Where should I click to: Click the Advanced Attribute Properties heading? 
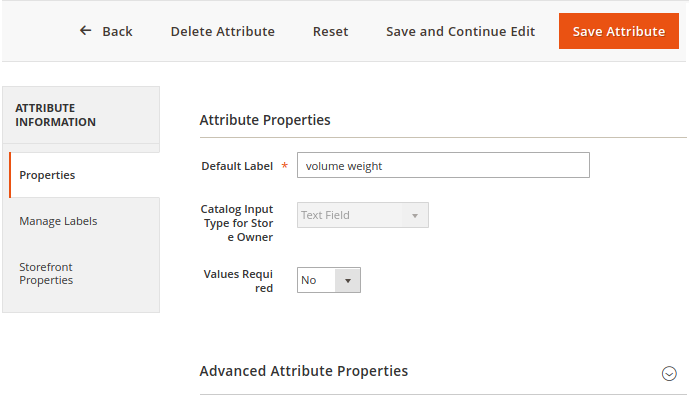coord(304,371)
